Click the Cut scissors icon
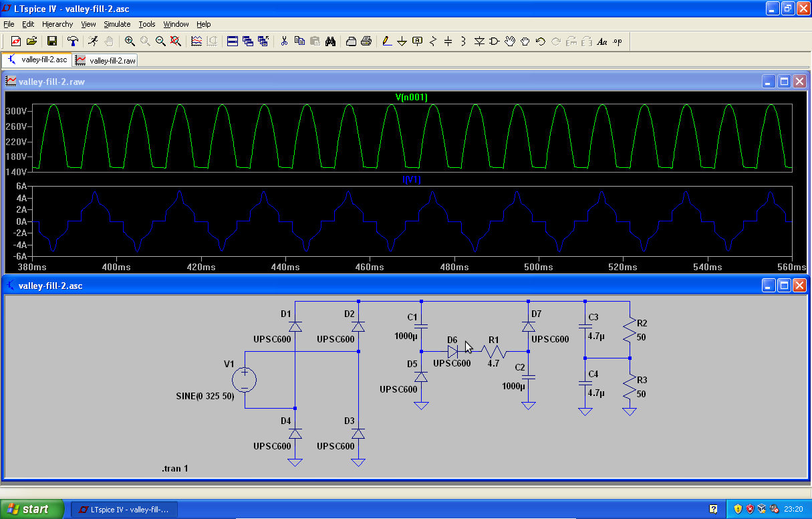This screenshot has width=812, height=519. coord(284,41)
